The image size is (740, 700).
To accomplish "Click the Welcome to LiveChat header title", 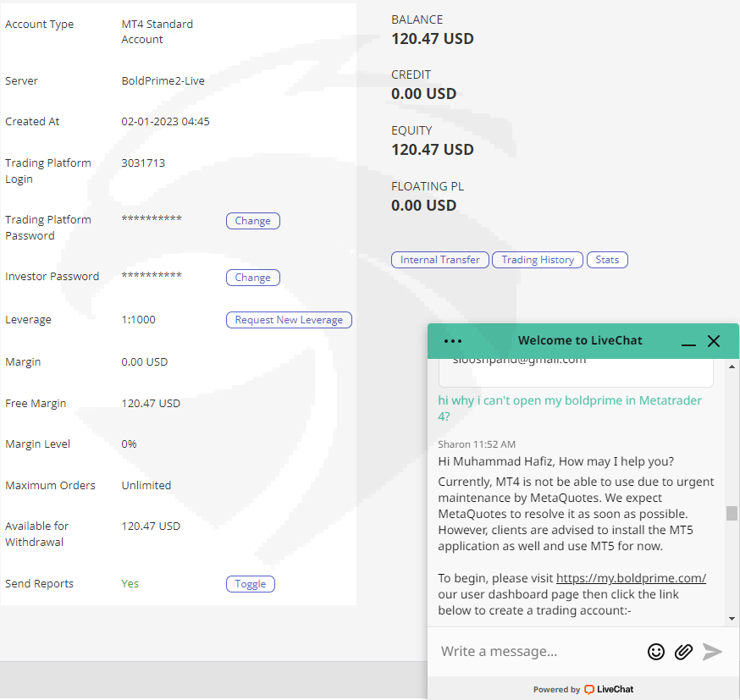I will [580, 341].
